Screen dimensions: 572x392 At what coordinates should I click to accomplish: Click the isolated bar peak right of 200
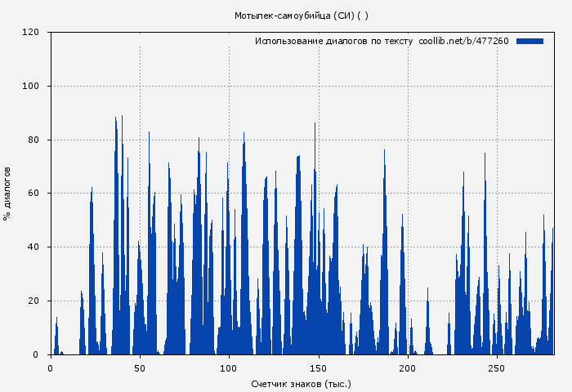(427, 289)
